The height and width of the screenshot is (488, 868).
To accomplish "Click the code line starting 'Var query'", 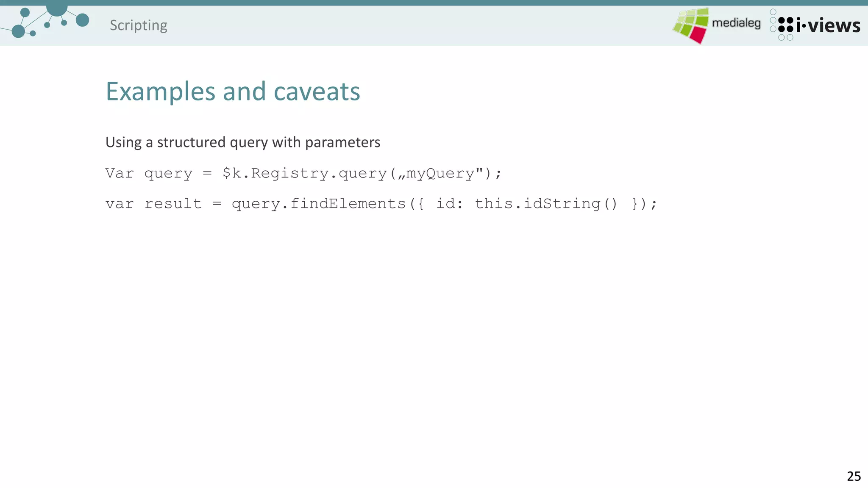I will pyautogui.click(x=303, y=174).
